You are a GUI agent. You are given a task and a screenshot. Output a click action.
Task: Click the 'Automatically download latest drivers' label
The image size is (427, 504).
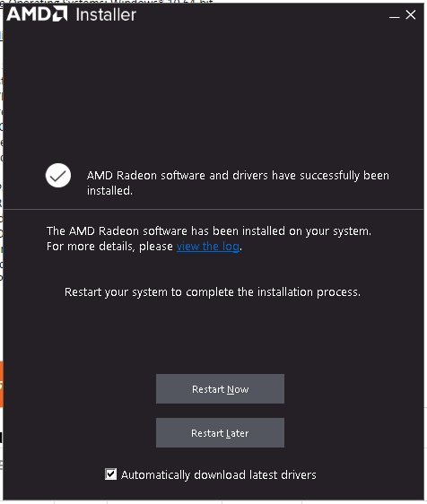[x=219, y=474]
